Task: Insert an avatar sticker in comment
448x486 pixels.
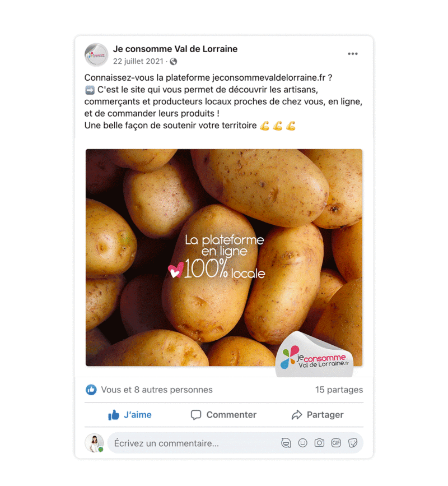Action: tap(286, 443)
